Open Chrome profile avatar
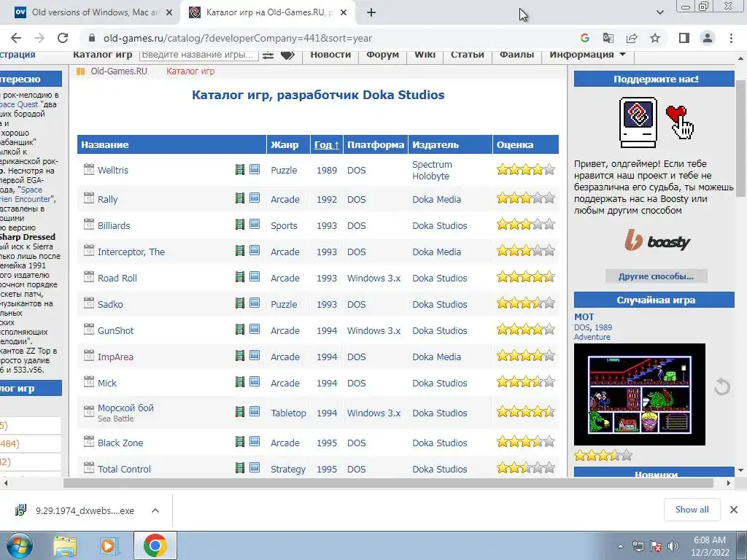747x560 pixels. tap(708, 38)
